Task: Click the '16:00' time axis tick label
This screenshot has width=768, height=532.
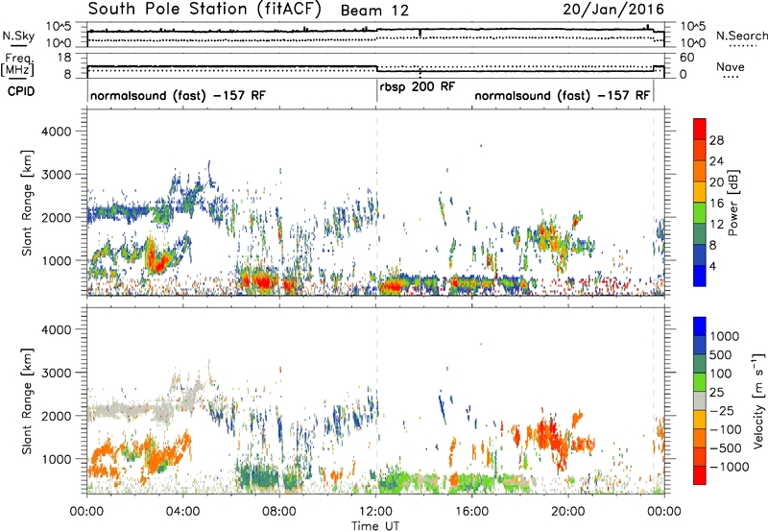Action: click(x=472, y=512)
